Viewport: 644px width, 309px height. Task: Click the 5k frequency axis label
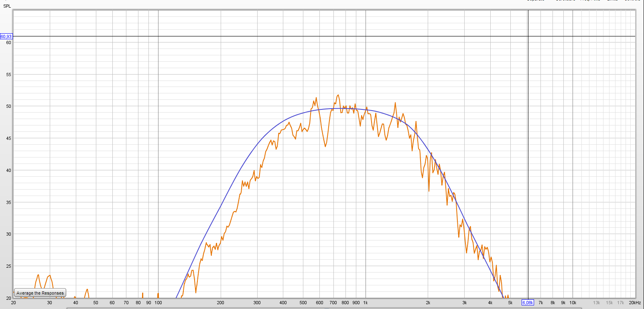point(510,303)
